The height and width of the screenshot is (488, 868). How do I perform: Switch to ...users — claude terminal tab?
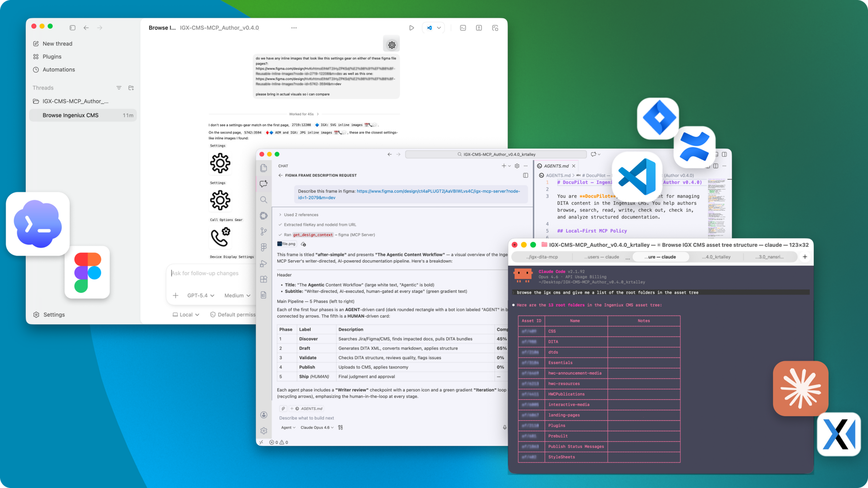[x=601, y=257]
